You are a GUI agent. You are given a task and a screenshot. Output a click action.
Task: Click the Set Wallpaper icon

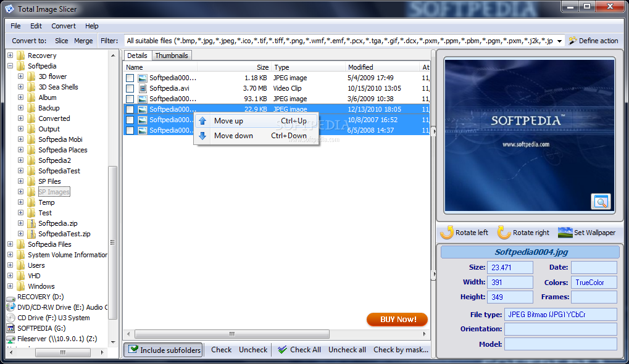565,233
